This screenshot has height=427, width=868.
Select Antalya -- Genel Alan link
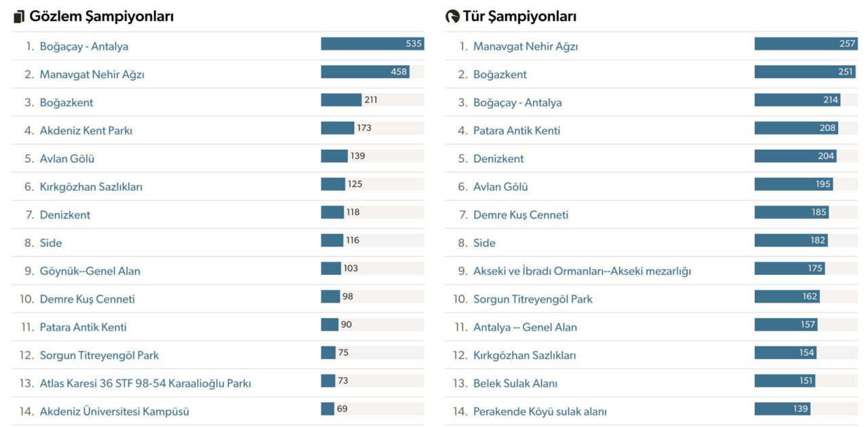(525, 327)
